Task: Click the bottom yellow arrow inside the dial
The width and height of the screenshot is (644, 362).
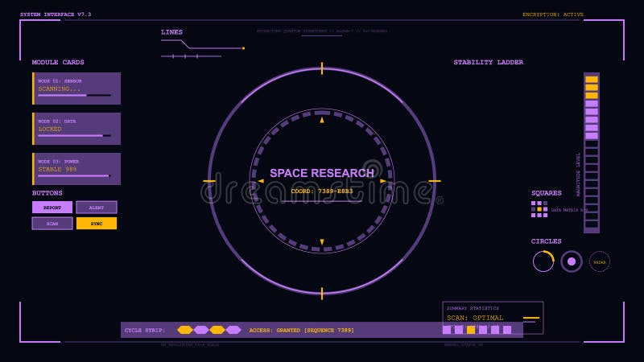Action: (322, 242)
